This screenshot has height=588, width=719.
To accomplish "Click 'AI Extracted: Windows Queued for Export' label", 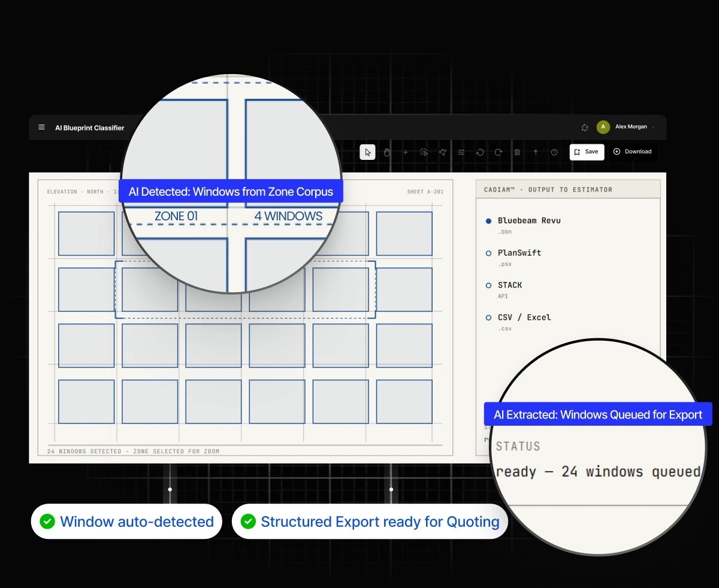I will coord(598,414).
